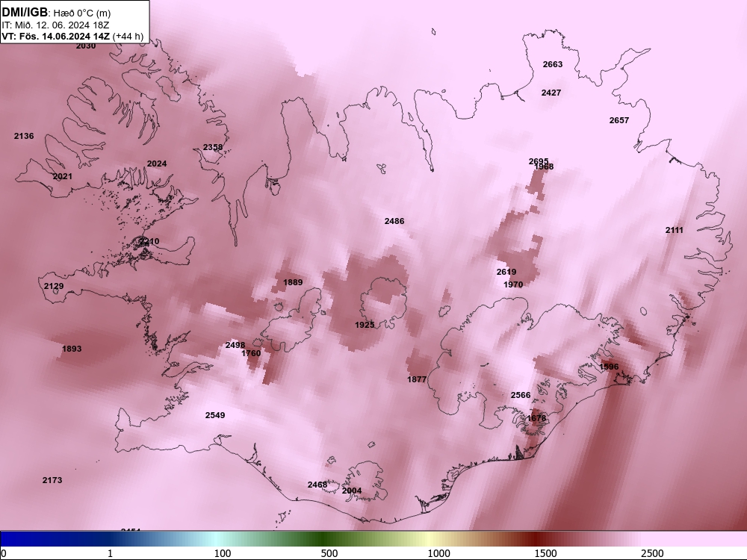Click the 'IT: Mið. 12. 06. 2024 18Z' line

click(x=55, y=25)
